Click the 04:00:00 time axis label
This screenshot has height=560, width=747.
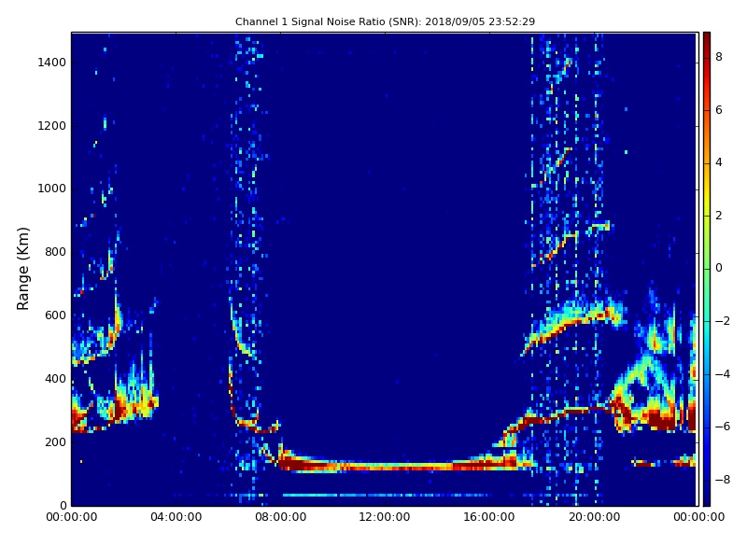click(176, 517)
